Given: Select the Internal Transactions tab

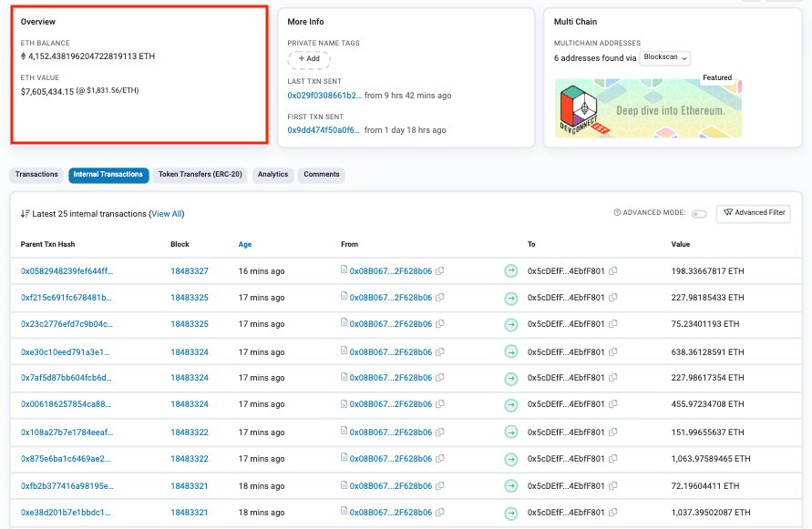Looking at the screenshot, I should [x=108, y=175].
